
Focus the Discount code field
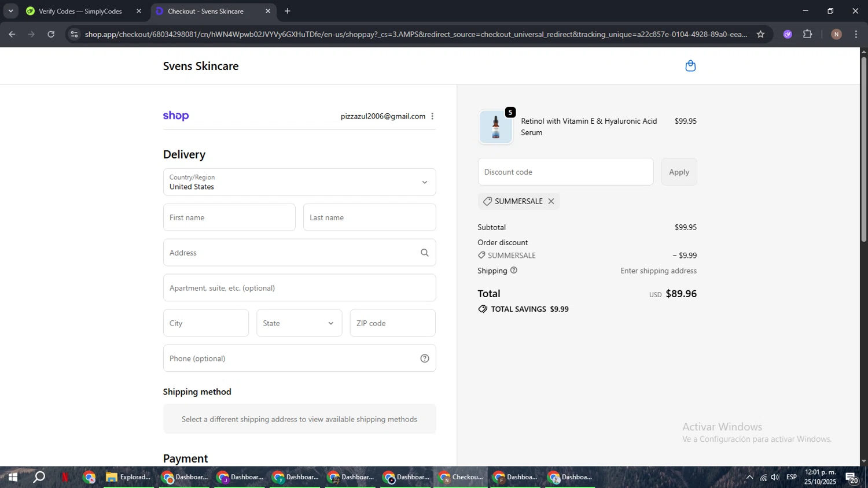click(565, 172)
